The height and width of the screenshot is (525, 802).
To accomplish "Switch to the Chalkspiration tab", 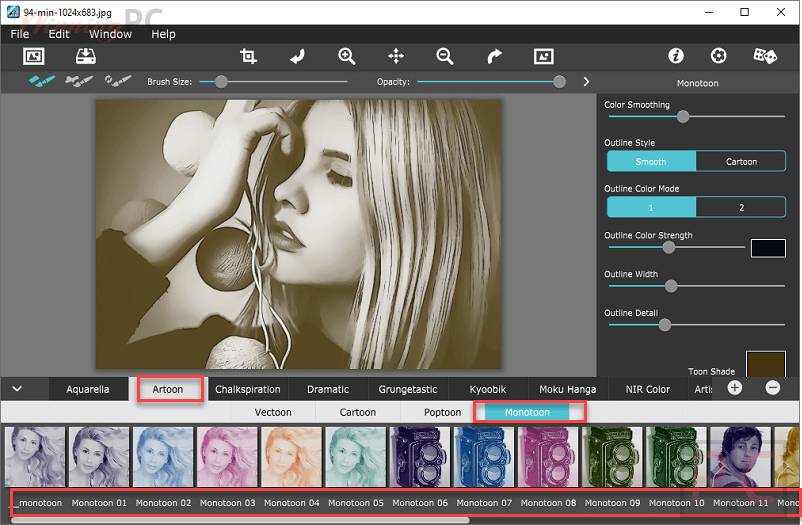I will click(248, 389).
